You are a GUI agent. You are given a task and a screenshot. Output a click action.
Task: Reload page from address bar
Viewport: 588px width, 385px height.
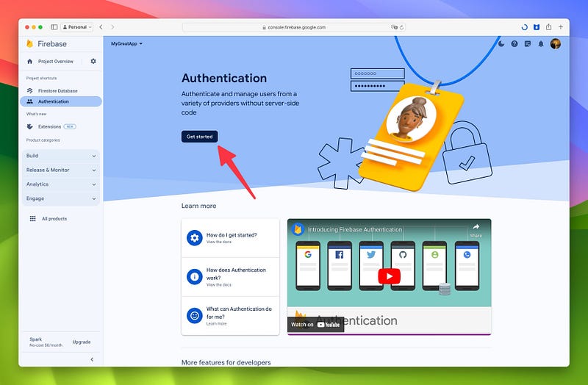tap(401, 27)
